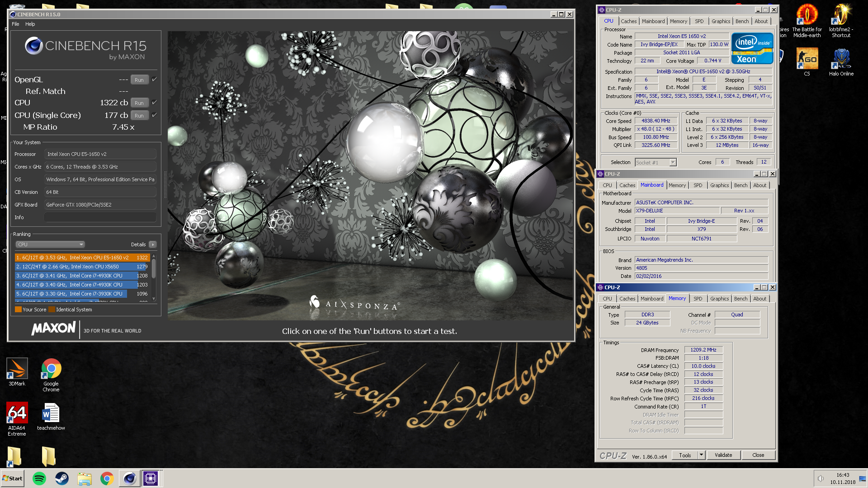Click the Details arrow button in Ranking
The image size is (868, 488).
point(153,244)
